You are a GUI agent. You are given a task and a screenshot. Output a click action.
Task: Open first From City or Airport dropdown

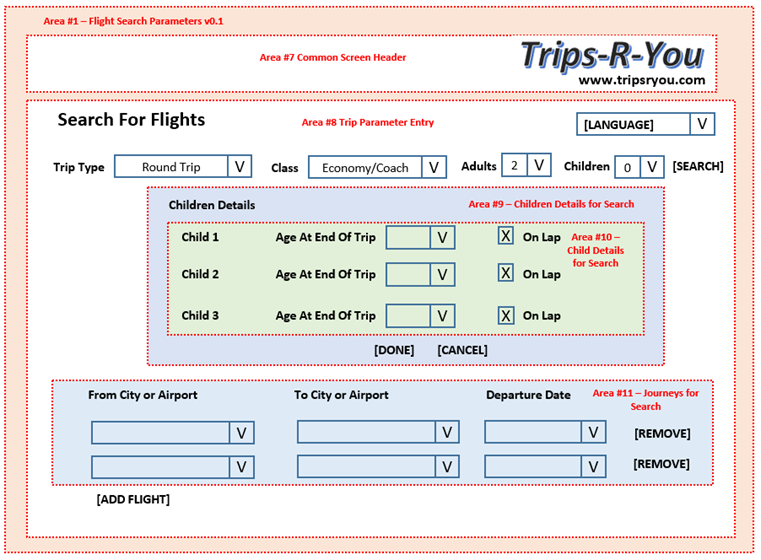(x=241, y=433)
